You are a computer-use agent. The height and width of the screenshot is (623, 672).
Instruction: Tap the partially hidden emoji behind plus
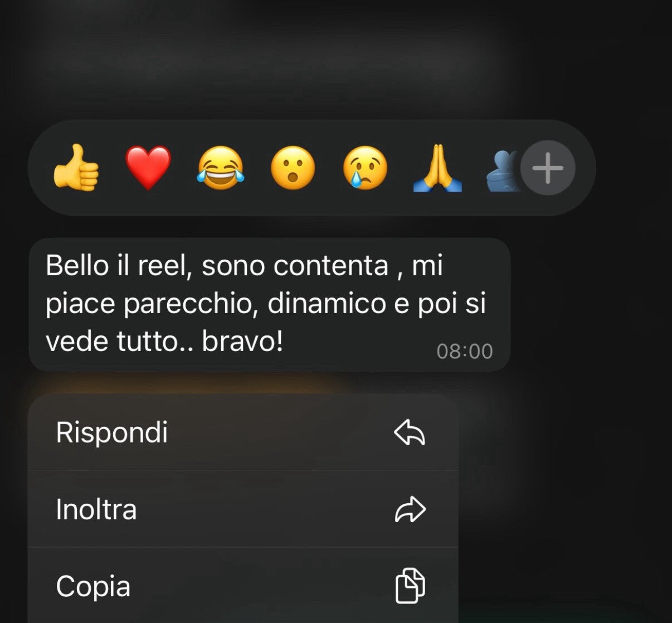501,172
